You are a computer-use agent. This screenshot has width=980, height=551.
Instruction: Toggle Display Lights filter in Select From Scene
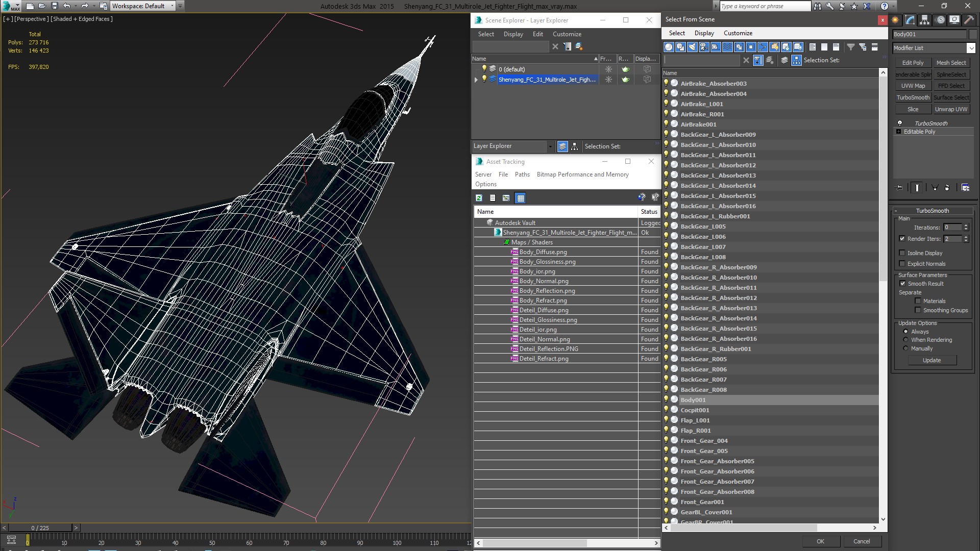692,47
